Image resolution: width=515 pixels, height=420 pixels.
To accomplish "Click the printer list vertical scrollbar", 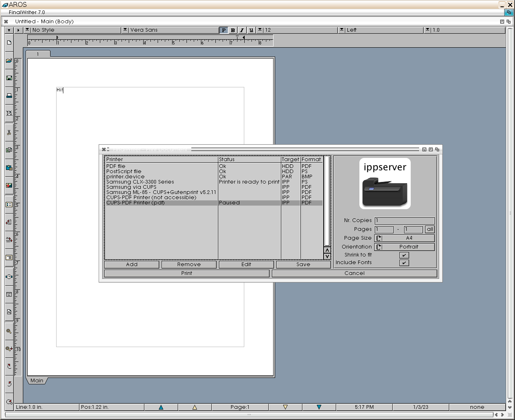I will pos(327,201).
